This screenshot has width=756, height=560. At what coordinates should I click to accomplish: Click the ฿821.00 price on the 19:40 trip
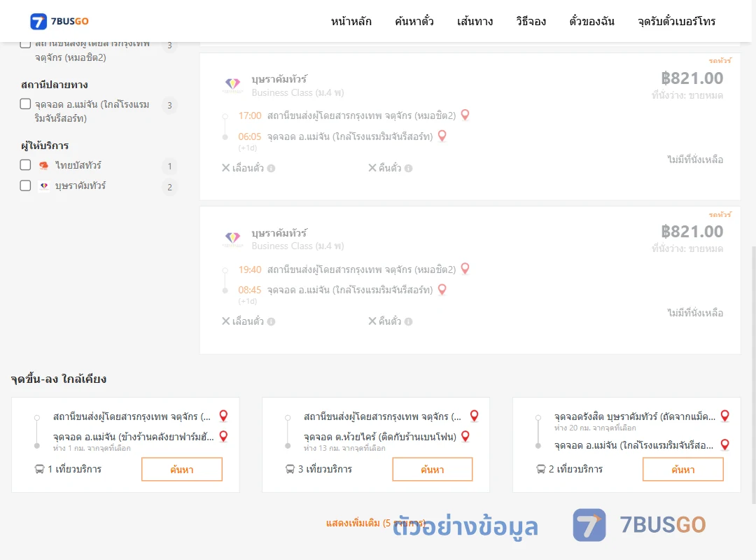692,232
